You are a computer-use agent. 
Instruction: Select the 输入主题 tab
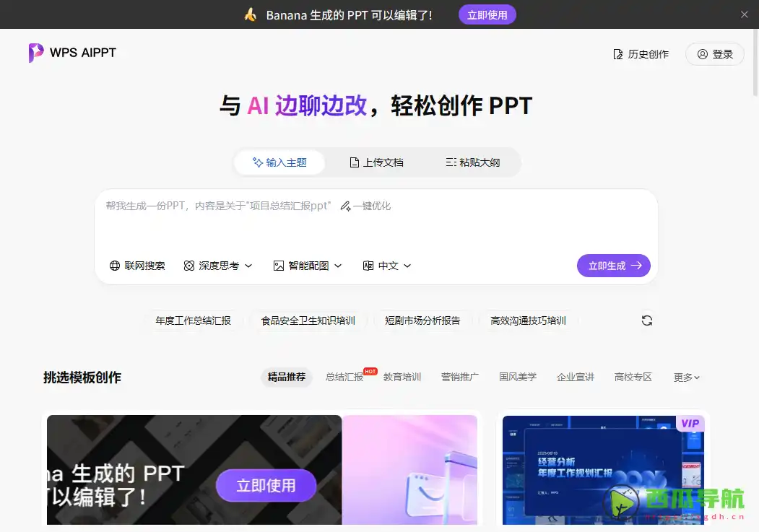pos(279,162)
